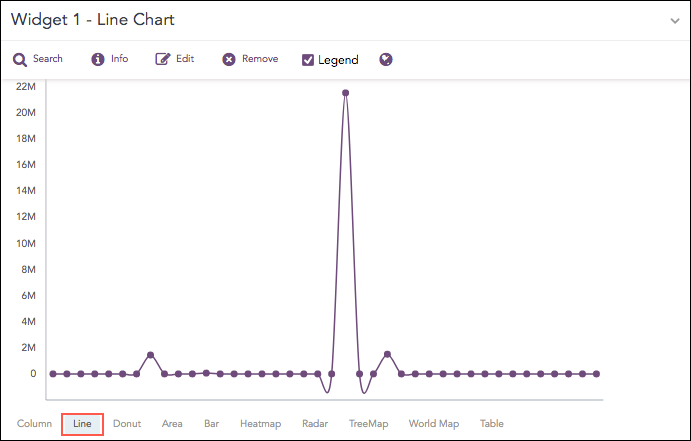This screenshot has width=691, height=441.
Task: Open widget Info icon
Action: pyautogui.click(x=98, y=60)
